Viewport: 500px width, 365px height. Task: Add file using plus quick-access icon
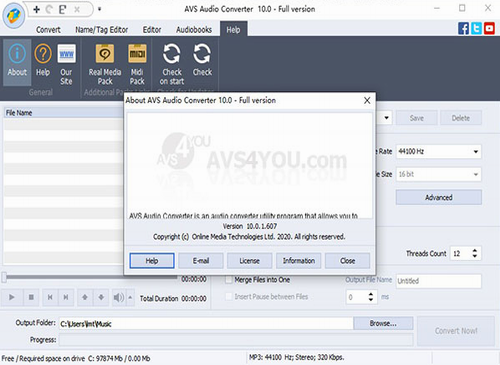tap(37, 9)
